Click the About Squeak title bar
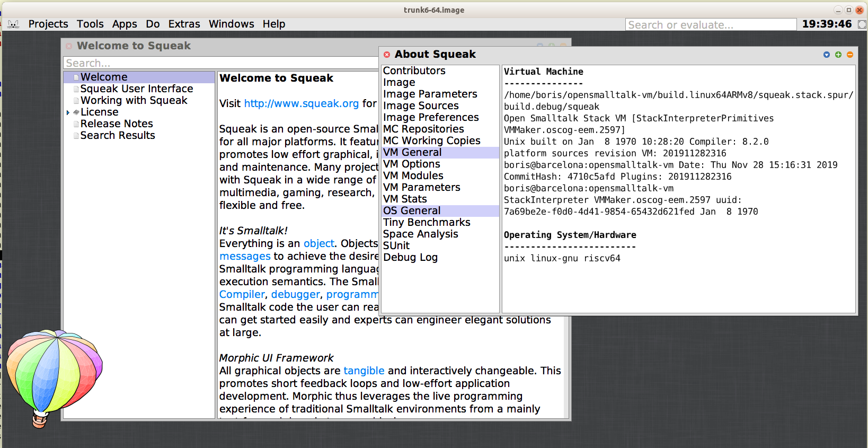This screenshot has height=448, width=868. tap(618, 54)
